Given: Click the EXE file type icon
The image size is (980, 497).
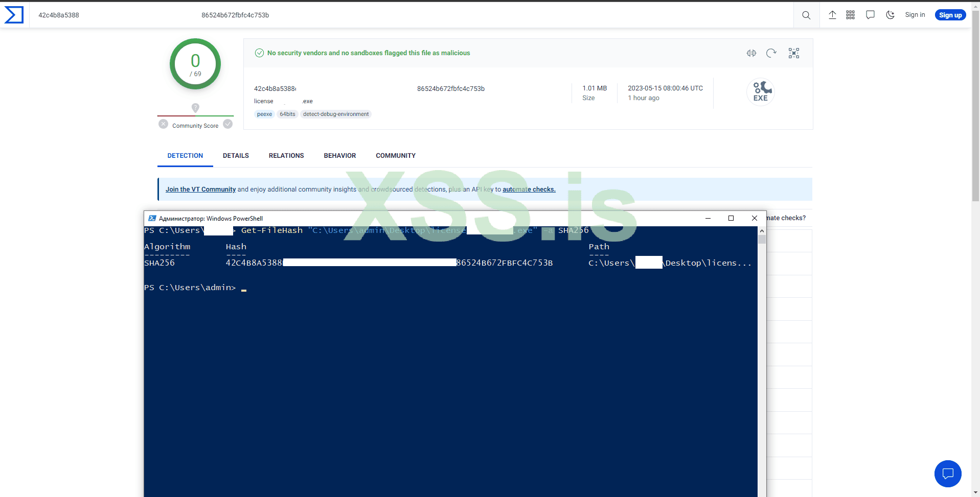Looking at the screenshot, I should point(761,92).
